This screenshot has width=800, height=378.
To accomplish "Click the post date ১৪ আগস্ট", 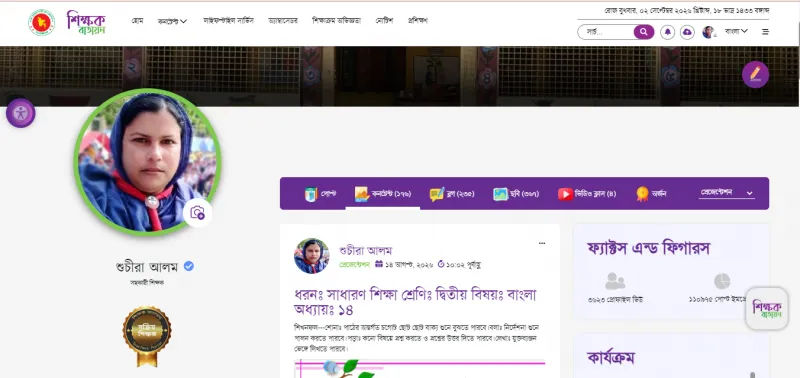I will click(409, 265).
